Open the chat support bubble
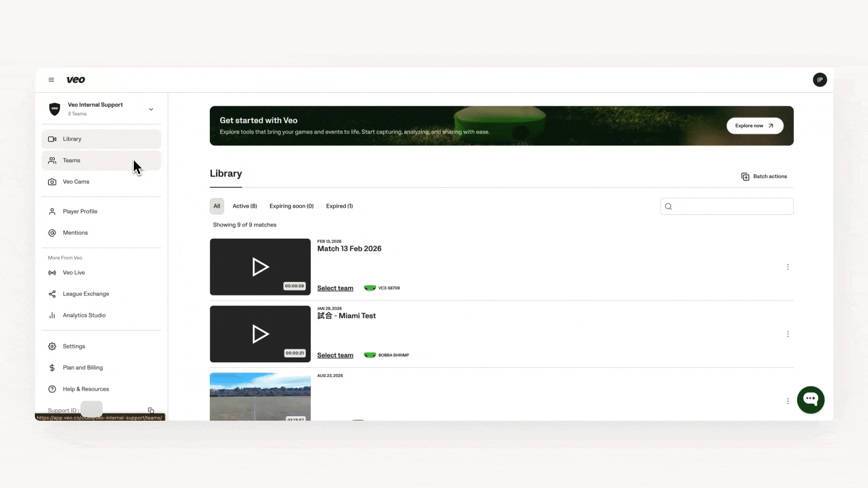Screen dimensions: 868x488 tap(811, 400)
